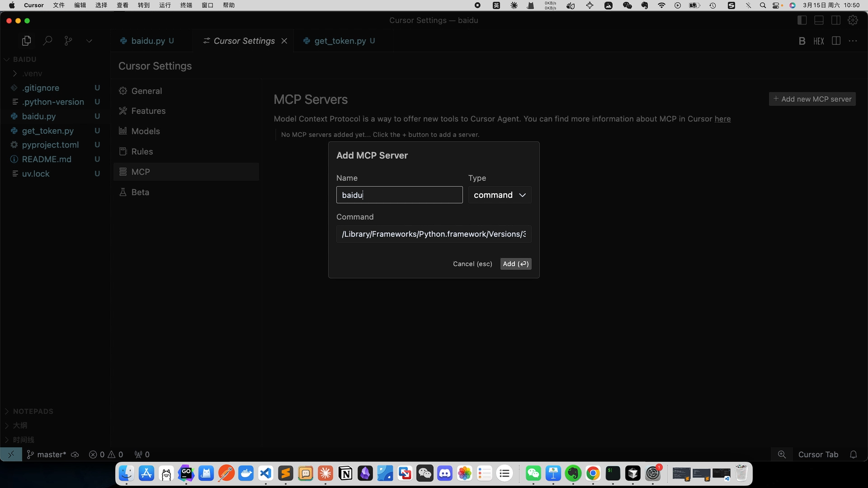Toggle secondary sidebar layout icon
The height and width of the screenshot is (488, 868).
click(x=836, y=20)
